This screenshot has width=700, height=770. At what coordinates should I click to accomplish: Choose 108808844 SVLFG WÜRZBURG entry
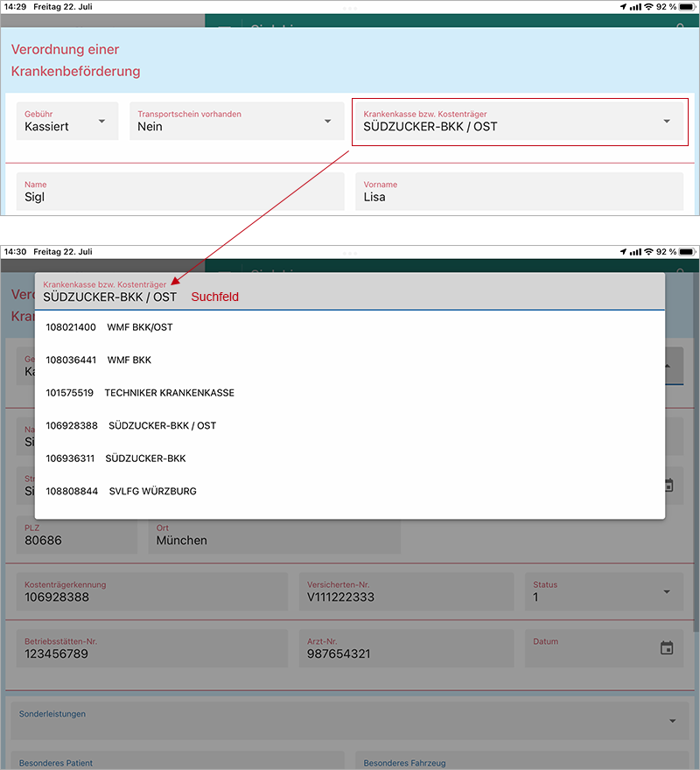(x=350, y=491)
